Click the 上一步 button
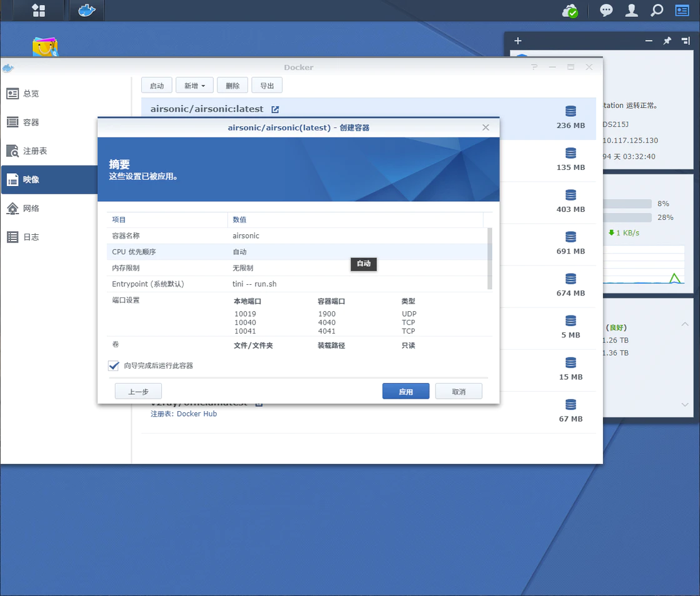This screenshot has width=700, height=596. (x=138, y=391)
